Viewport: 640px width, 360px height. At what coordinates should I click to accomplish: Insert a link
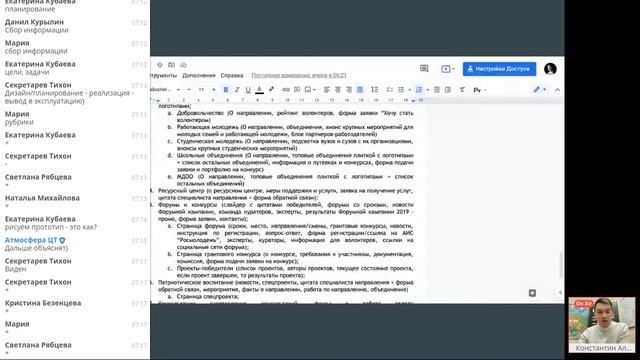[x=286, y=90]
